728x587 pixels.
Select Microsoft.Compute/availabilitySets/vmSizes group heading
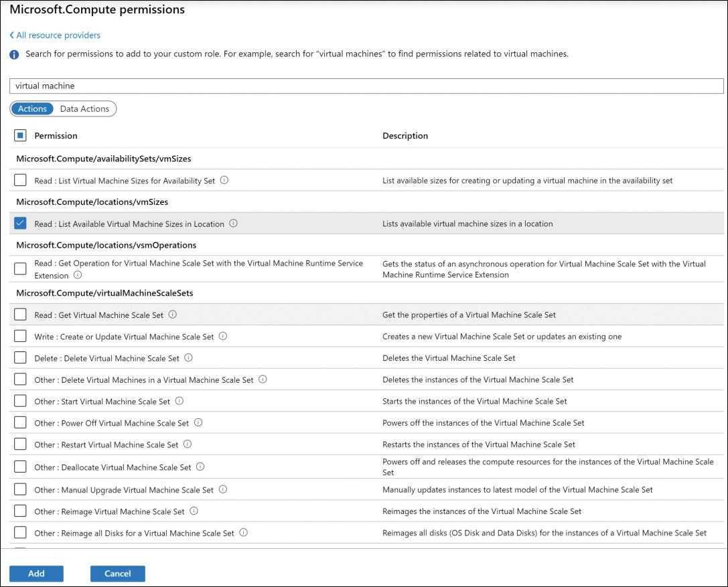click(x=104, y=159)
